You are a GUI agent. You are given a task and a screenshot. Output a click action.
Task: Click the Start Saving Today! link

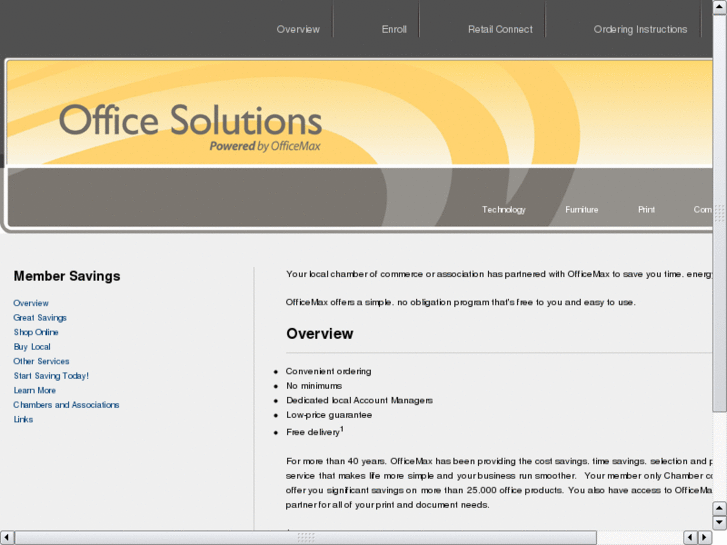(x=51, y=376)
